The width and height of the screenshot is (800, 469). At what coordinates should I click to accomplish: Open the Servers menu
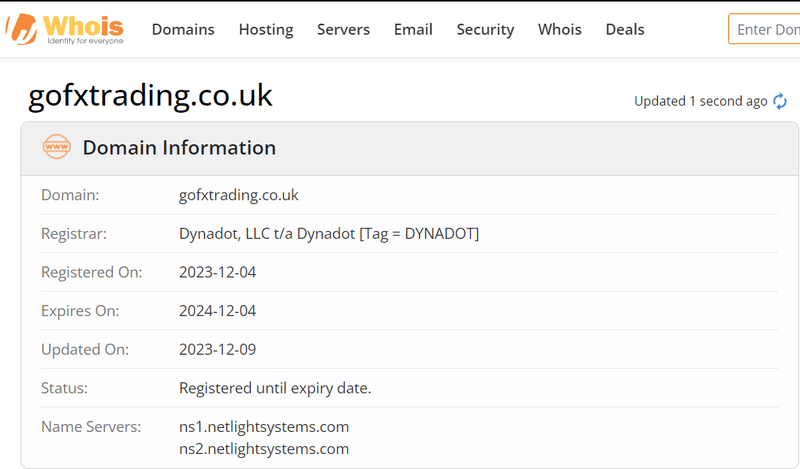pyautogui.click(x=343, y=30)
